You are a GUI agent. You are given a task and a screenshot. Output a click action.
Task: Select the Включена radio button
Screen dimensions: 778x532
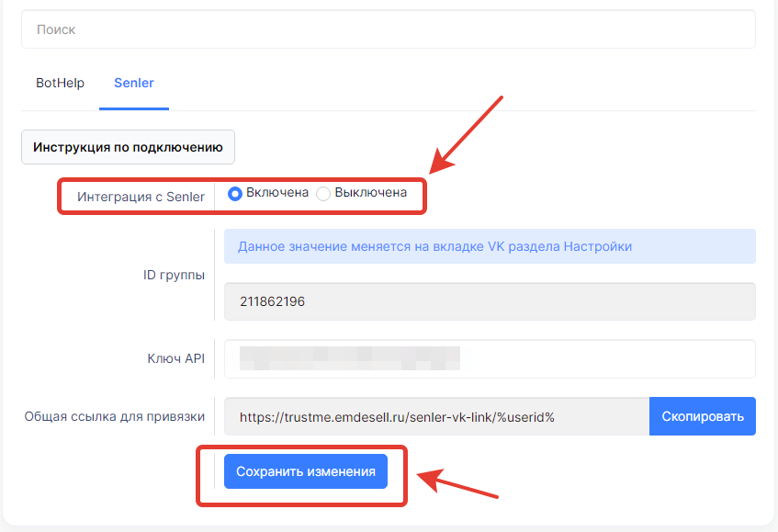pos(235,193)
